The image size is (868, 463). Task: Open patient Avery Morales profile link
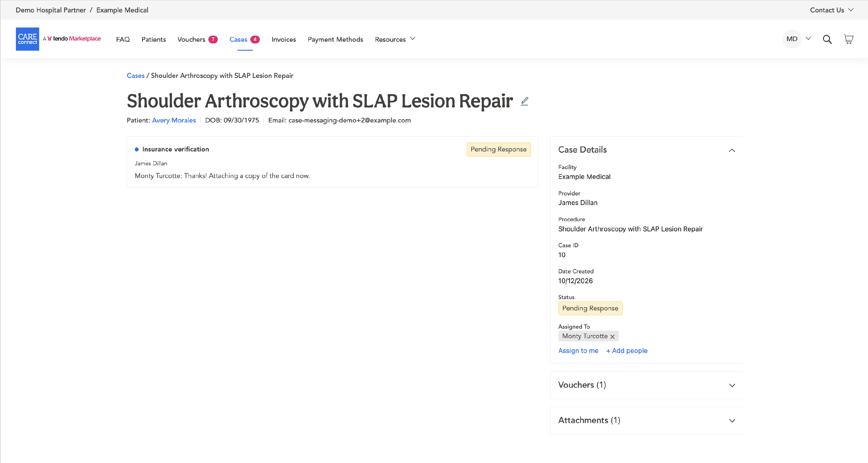point(174,120)
